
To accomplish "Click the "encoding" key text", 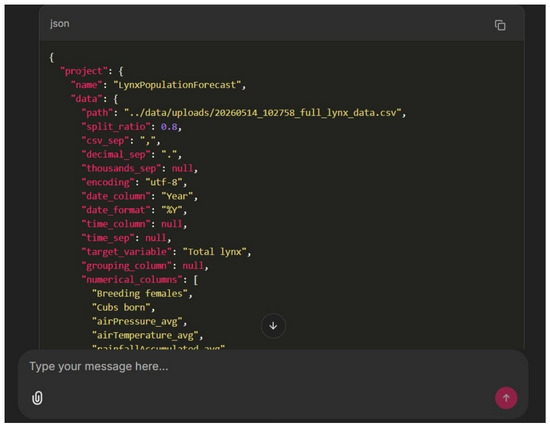I will coord(108,182).
